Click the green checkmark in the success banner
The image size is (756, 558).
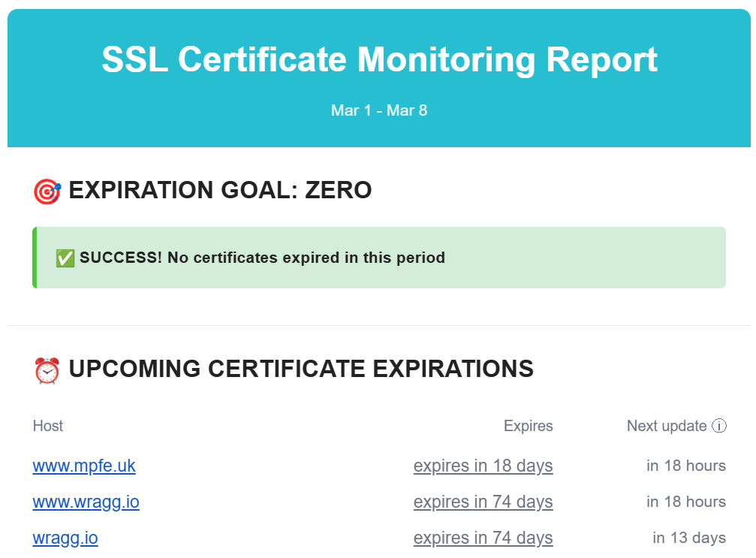tap(65, 258)
